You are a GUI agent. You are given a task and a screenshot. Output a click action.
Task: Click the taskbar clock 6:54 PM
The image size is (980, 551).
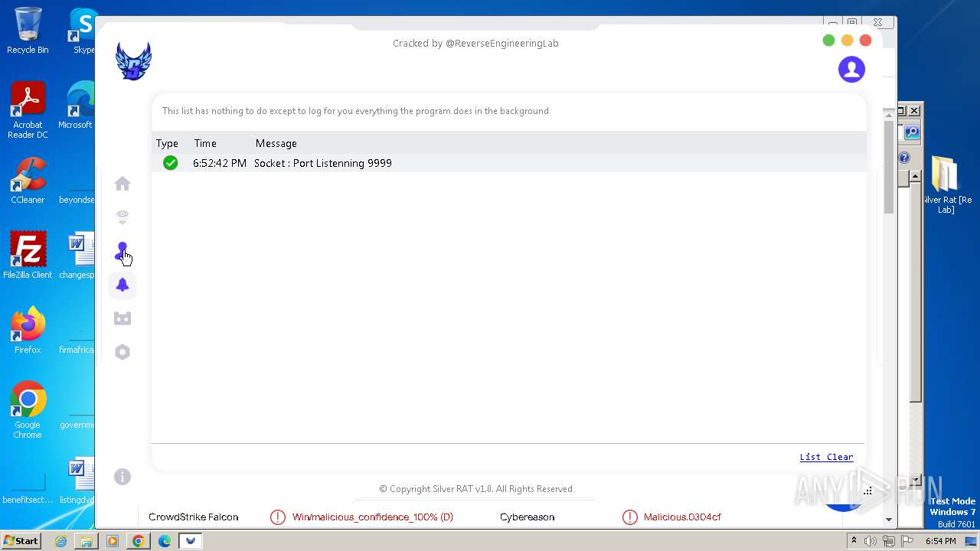click(940, 541)
